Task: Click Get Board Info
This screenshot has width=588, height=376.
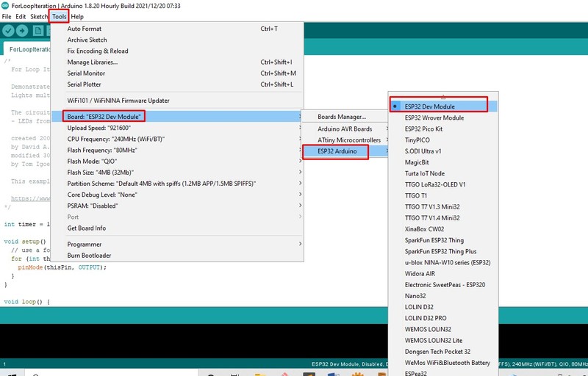Action: pyautogui.click(x=176, y=228)
